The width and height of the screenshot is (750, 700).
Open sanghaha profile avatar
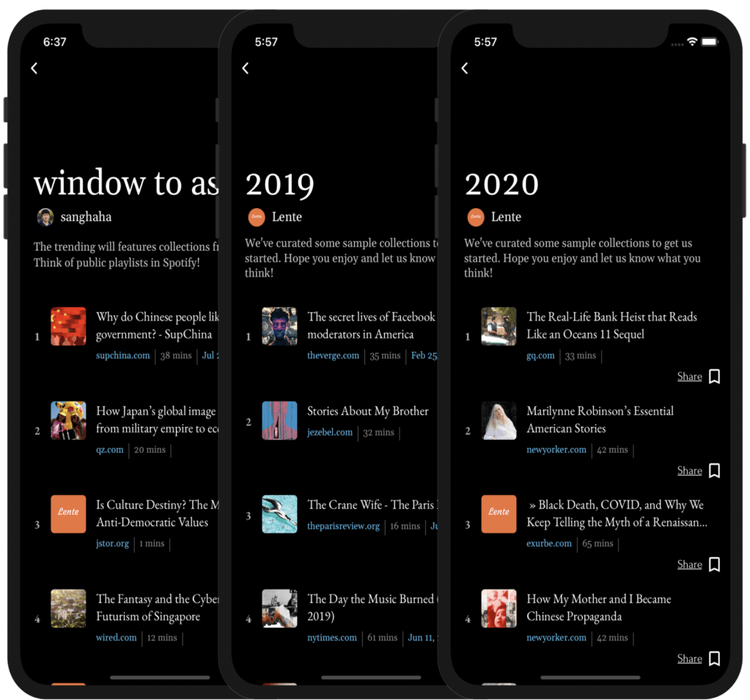45,217
